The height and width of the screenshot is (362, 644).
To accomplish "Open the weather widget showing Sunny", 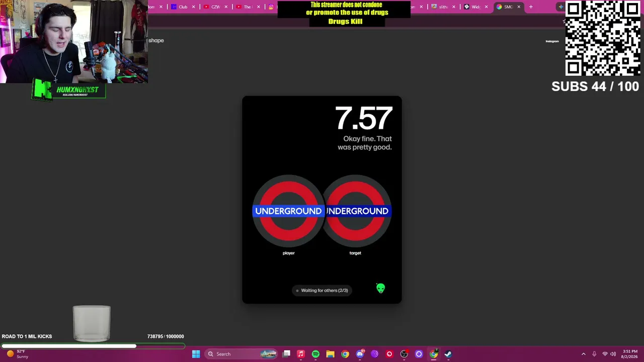I will 16,354.
